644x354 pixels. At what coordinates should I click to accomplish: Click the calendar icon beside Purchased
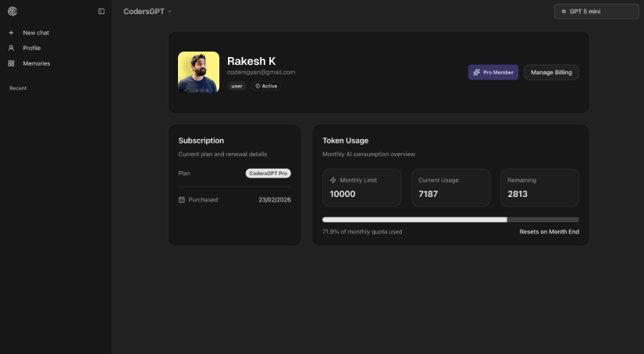pyautogui.click(x=182, y=200)
